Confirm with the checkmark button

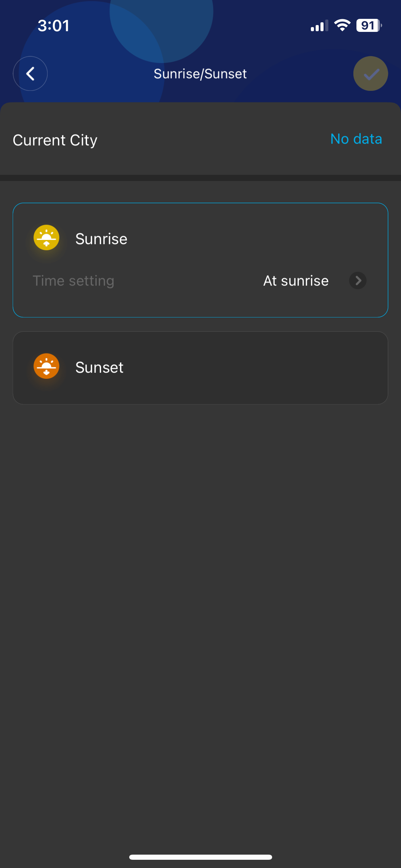click(370, 73)
